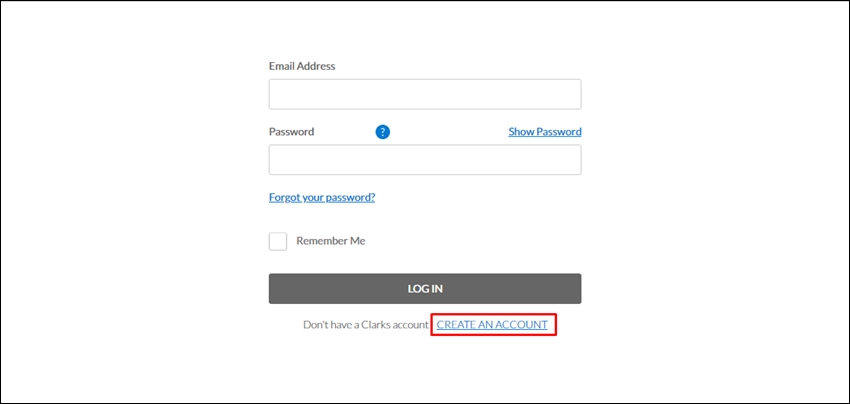
Task: Enable the Remember Me option box
Action: click(278, 241)
